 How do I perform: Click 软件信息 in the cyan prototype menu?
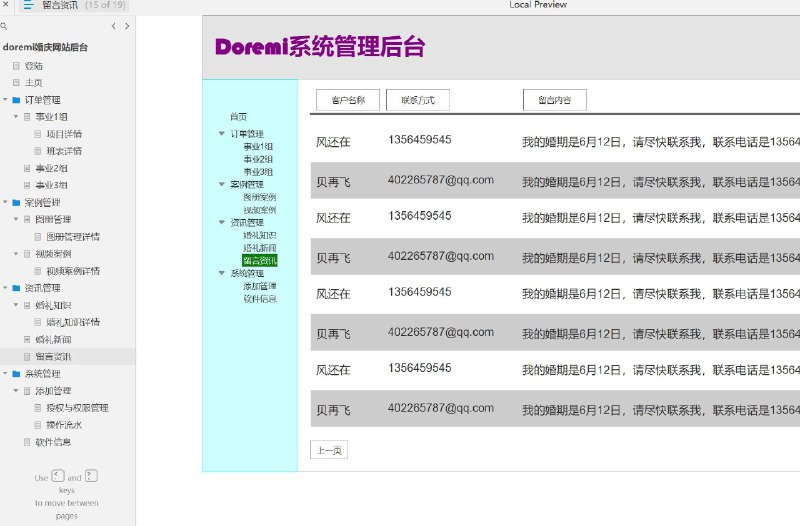point(260,299)
